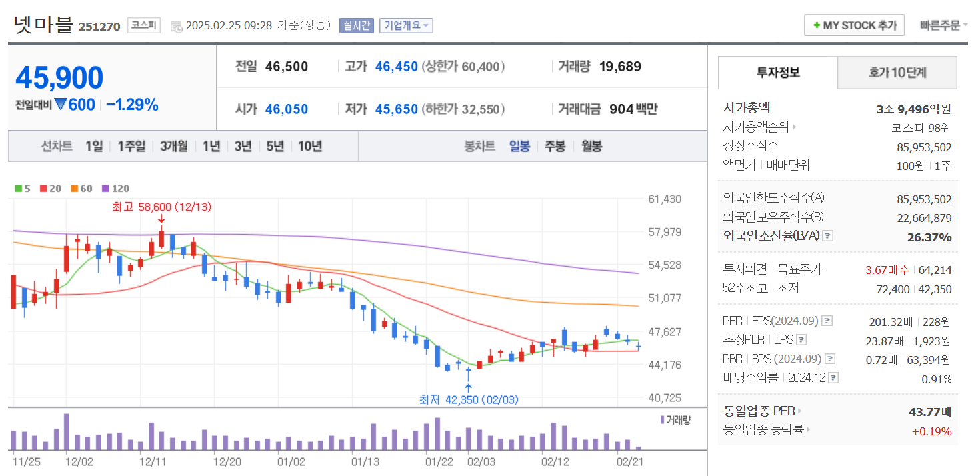Click the clock icon beside the timestamp

pyautogui.click(x=176, y=25)
